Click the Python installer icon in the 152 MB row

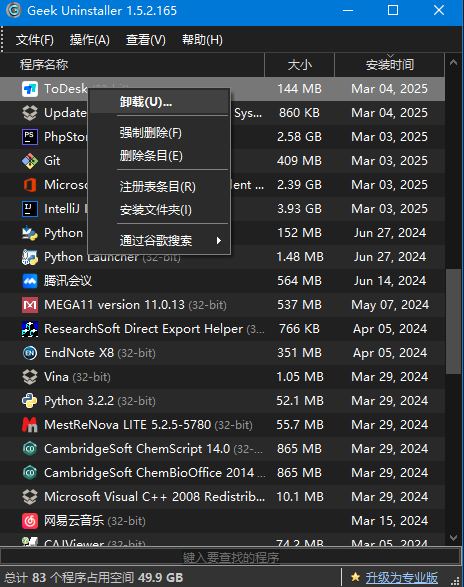click(30, 233)
